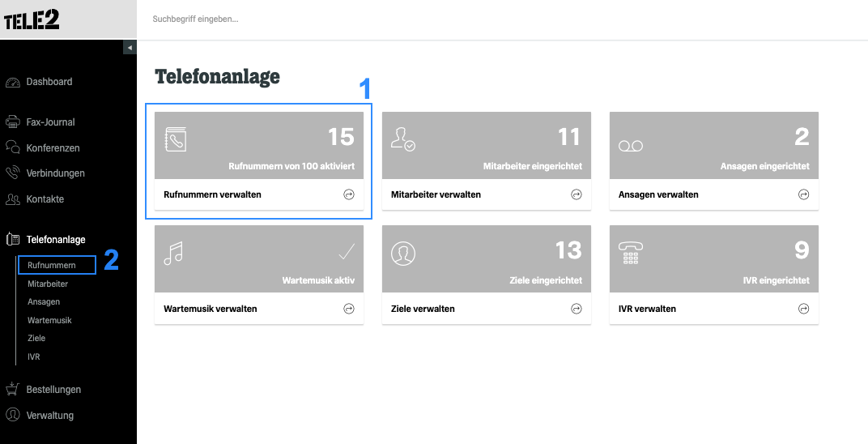Select Telefonanlage in the sidebar
This screenshot has height=444, width=868.
(56, 240)
